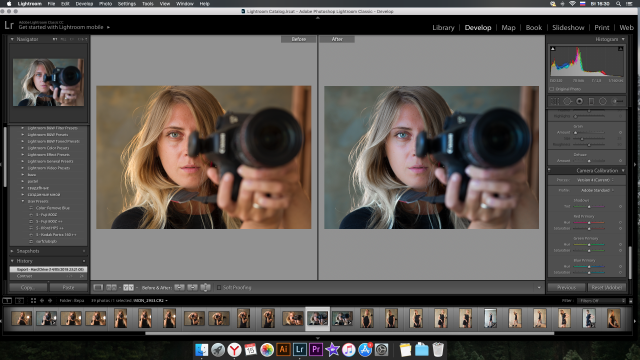640x360 pixels.
Task: Go back with filmstrip left arrow
Action: [42, 300]
